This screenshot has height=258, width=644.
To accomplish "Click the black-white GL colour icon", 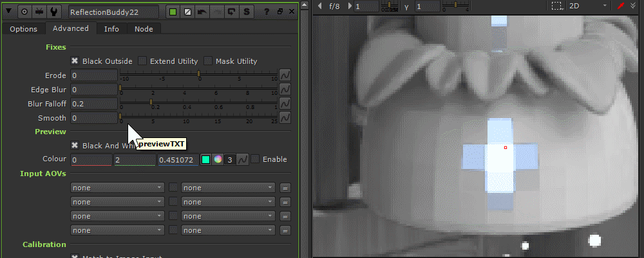I will point(187,12).
